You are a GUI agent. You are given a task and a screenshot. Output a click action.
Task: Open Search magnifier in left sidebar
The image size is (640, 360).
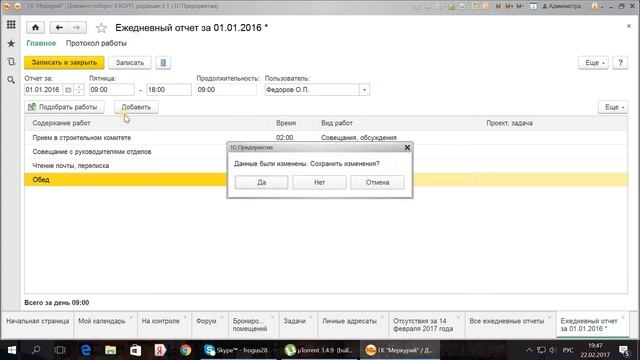pyautogui.click(x=11, y=80)
